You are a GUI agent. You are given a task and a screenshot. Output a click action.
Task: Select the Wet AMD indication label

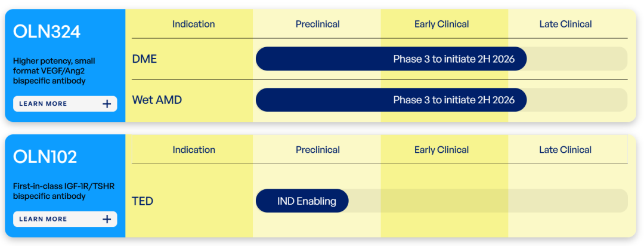[x=157, y=100]
